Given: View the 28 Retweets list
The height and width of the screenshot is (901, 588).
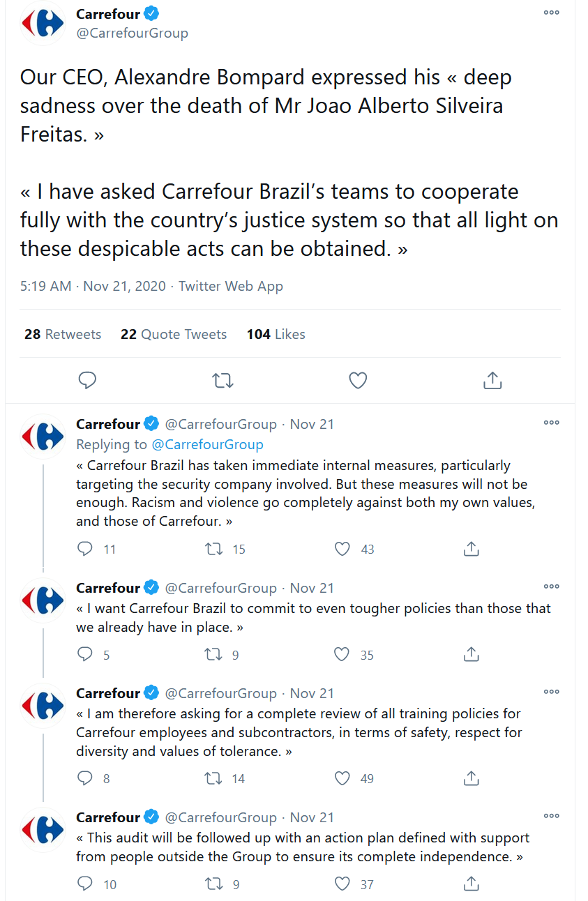Looking at the screenshot, I should tap(63, 334).
